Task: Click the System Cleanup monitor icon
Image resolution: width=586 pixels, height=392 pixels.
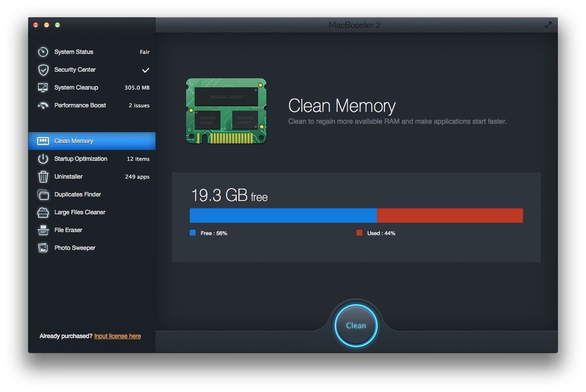Action: 43,88
